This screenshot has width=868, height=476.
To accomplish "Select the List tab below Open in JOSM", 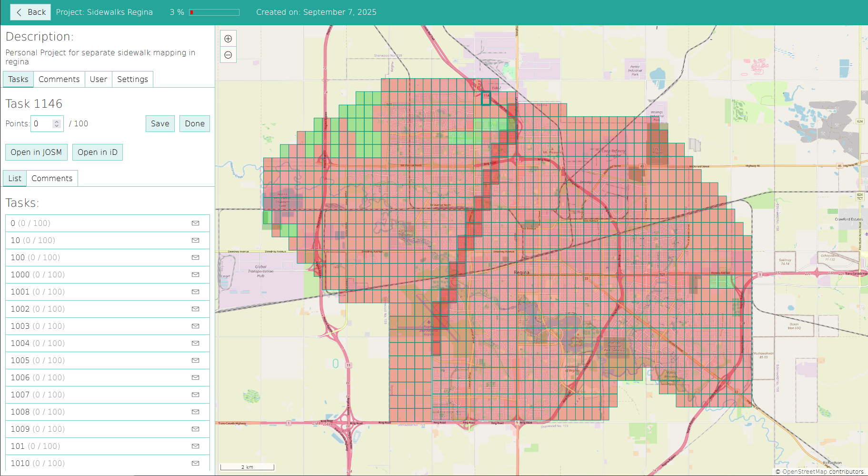I will (x=14, y=178).
